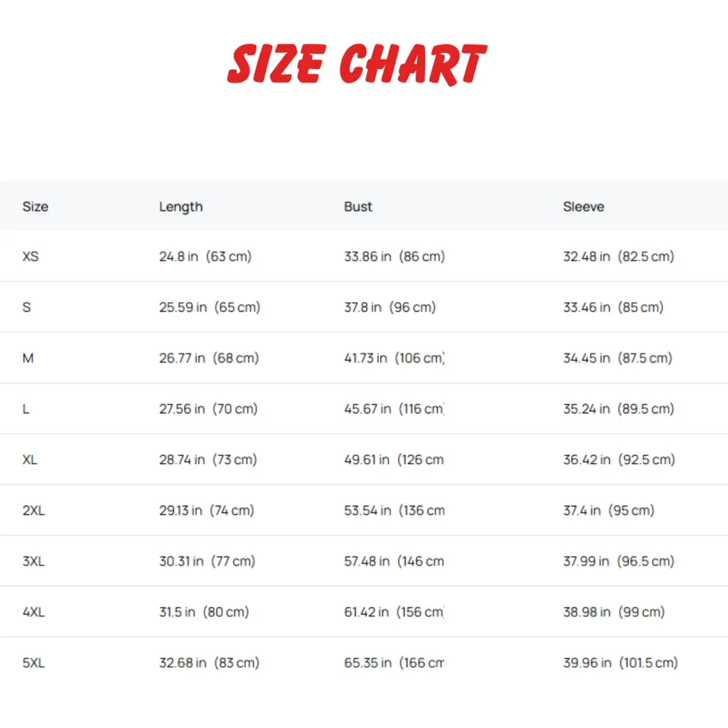This screenshot has width=728, height=728.
Task: Select the M size row label
Action: (28, 358)
